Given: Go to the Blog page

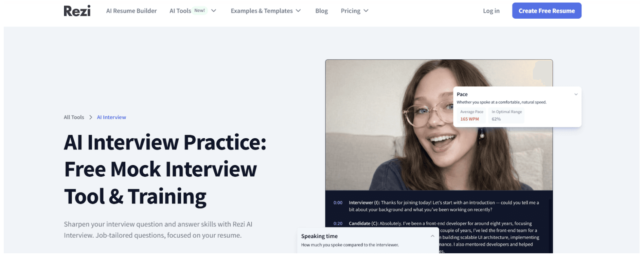Looking at the screenshot, I should pyautogui.click(x=321, y=11).
